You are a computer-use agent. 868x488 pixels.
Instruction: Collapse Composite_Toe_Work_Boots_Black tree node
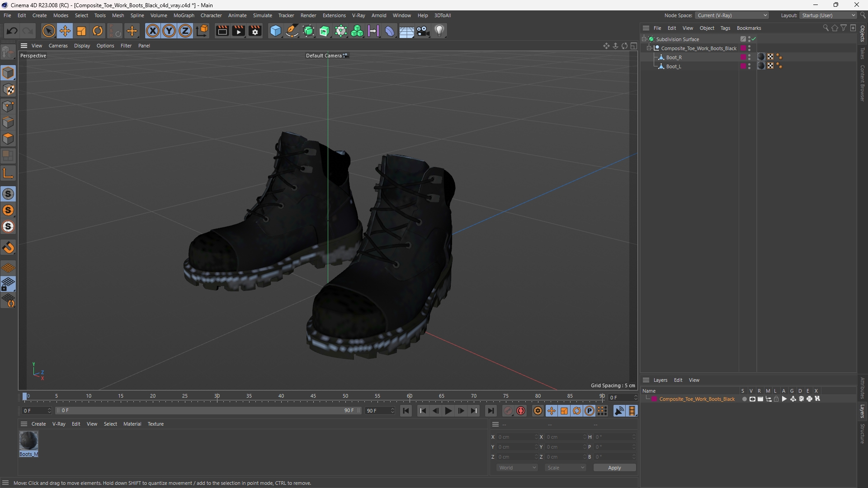[649, 48]
